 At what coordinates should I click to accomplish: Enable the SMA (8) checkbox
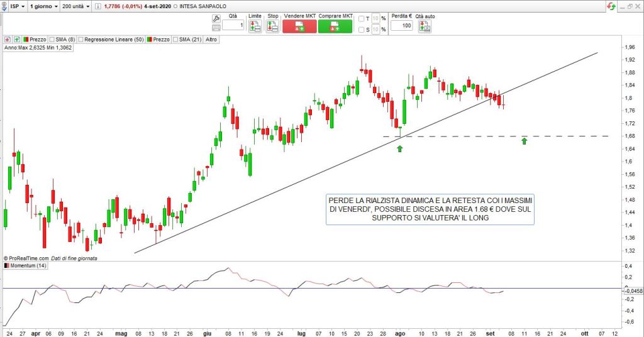click(x=52, y=39)
